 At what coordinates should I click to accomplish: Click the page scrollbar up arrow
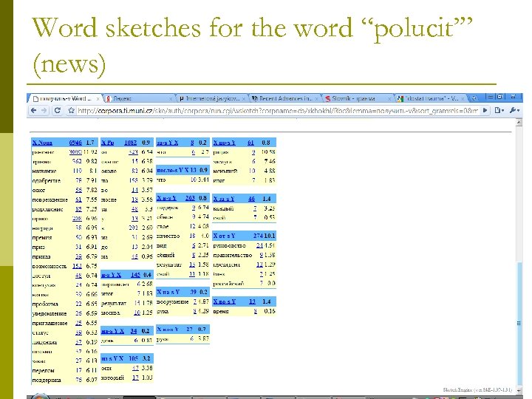519,122
